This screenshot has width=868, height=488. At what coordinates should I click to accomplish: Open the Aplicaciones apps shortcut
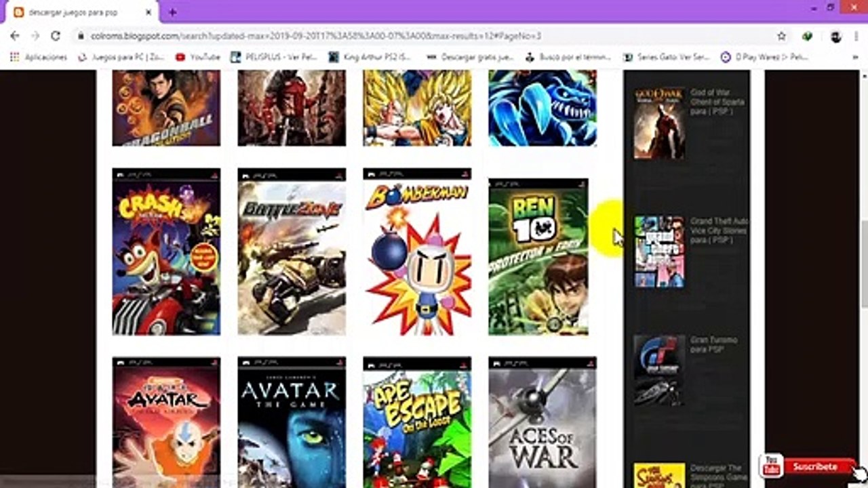39,58
